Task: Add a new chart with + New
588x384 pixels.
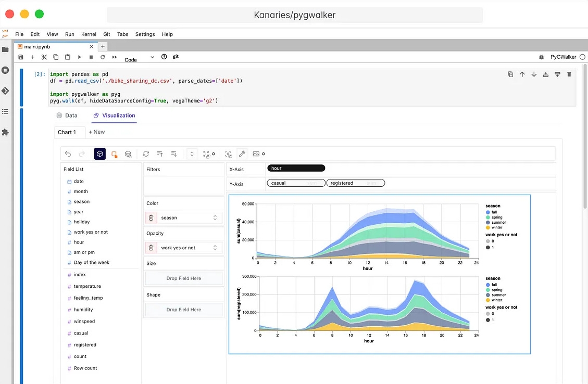Action: tap(96, 132)
